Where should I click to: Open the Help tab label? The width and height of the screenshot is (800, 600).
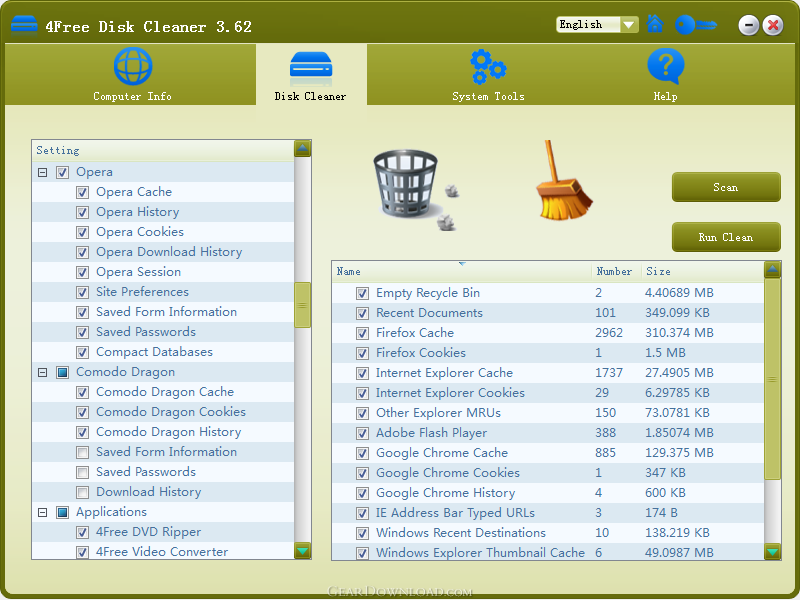(665, 96)
